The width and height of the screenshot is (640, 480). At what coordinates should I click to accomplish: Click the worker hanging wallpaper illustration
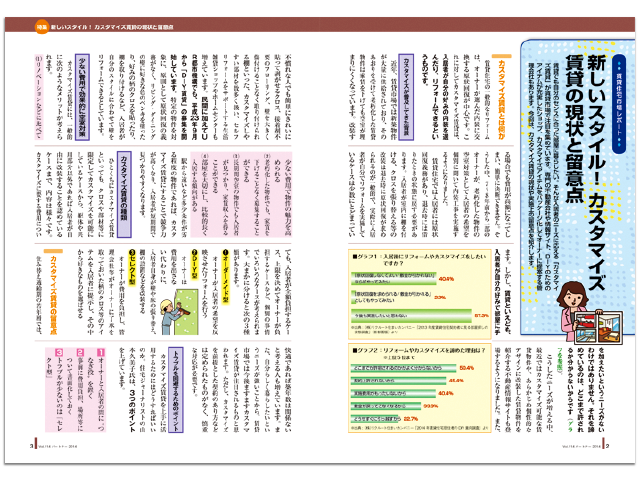pos(179,312)
